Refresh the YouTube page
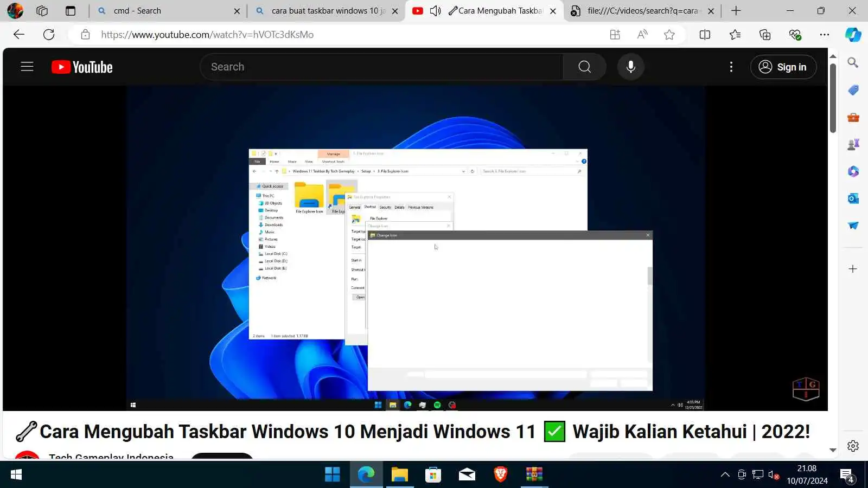The height and width of the screenshot is (488, 868). (49, 35)
